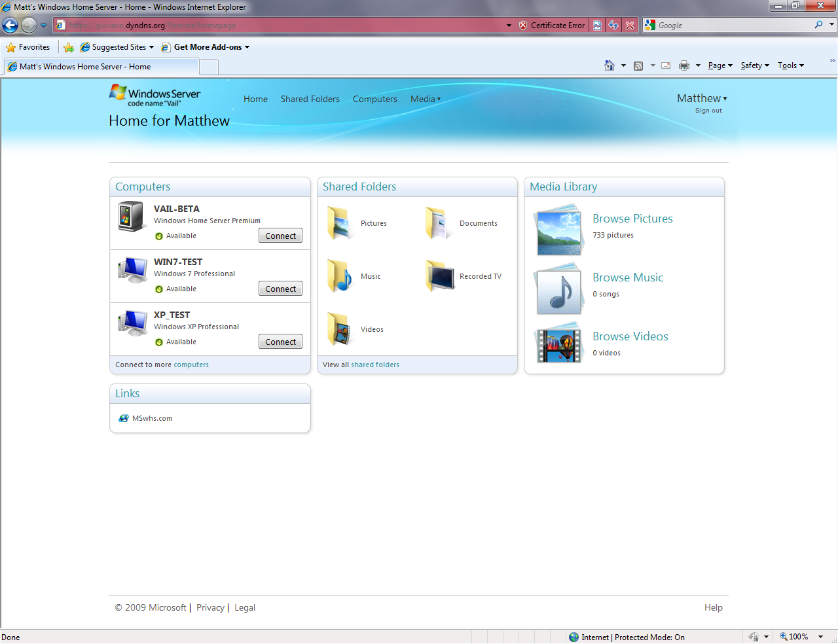Click the Sign out link
The height and width of the screenshot is (644, 838).
coord(708,111)
